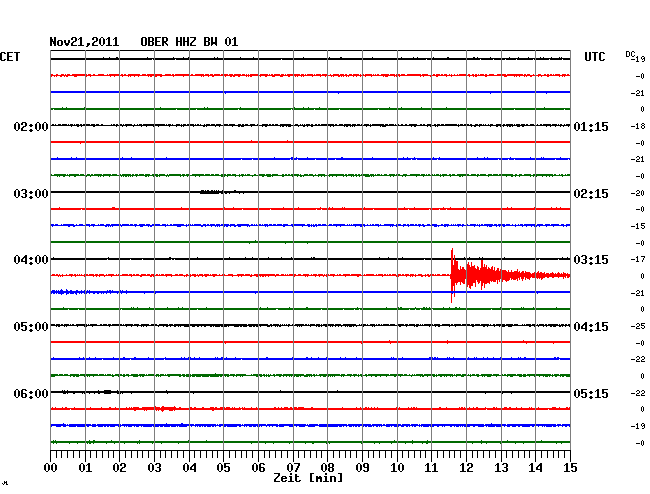Click the DC offset value -18
Screen dimensions: 650x494
pyautogui.click(x=638, y=126)
